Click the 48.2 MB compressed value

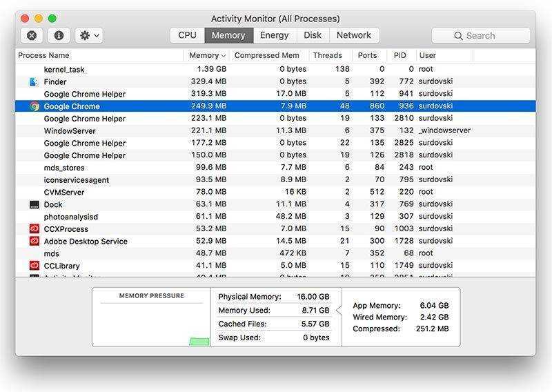tap(290, 216)
